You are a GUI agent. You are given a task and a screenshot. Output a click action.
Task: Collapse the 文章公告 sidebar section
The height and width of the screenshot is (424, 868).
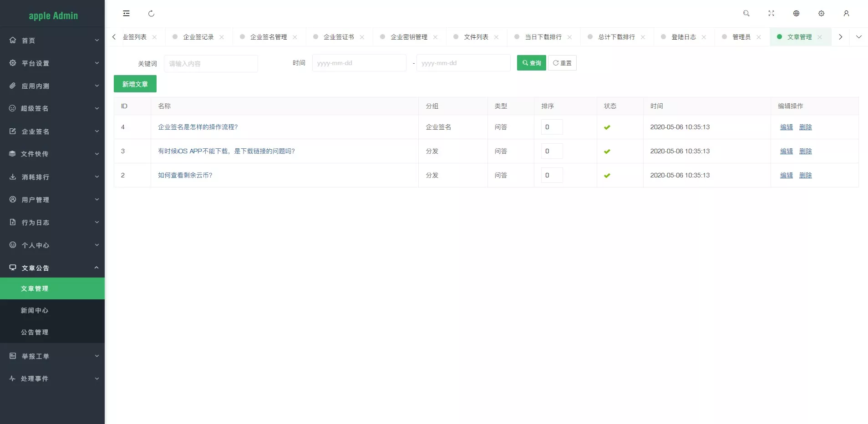point(52,268)
